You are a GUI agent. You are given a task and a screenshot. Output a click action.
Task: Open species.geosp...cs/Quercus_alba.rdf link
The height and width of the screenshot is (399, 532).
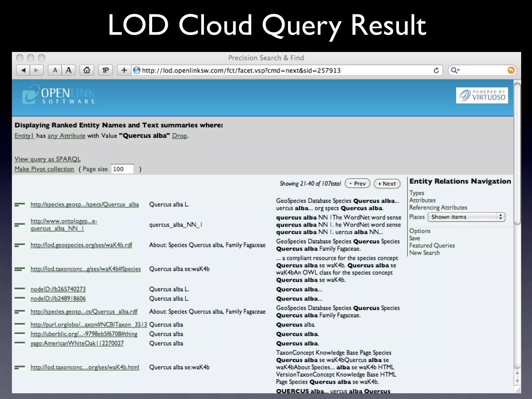(x=84, y=311)
